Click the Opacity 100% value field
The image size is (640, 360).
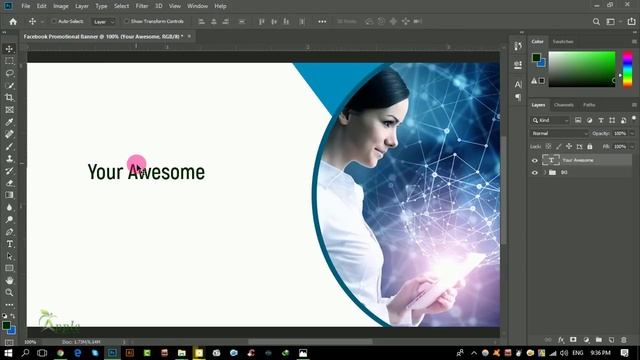coord(620,133)
